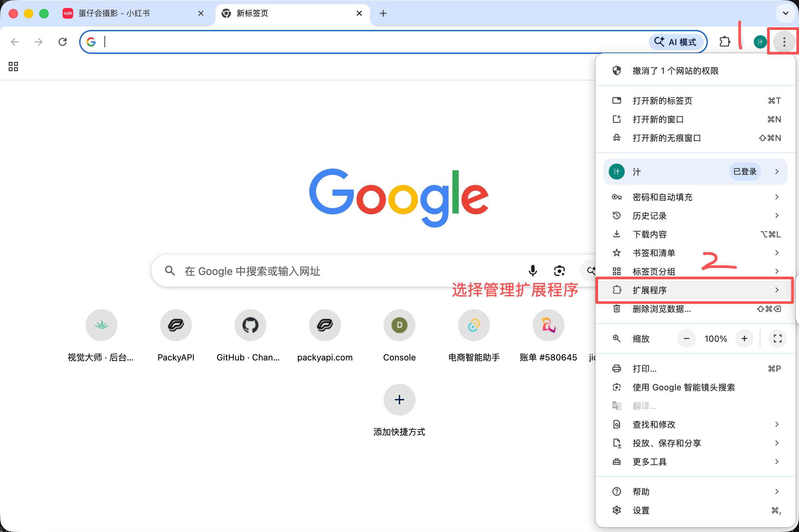The width and height of the screenshot is (799, 532).
Task: Click the three-dot Chrome menu button
Action: pos(784,42)
